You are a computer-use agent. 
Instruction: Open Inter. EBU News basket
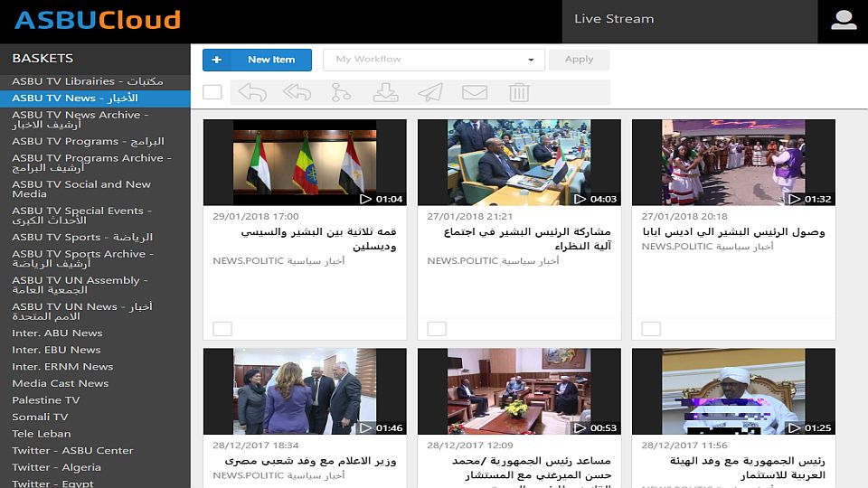[x=95, y=350]
